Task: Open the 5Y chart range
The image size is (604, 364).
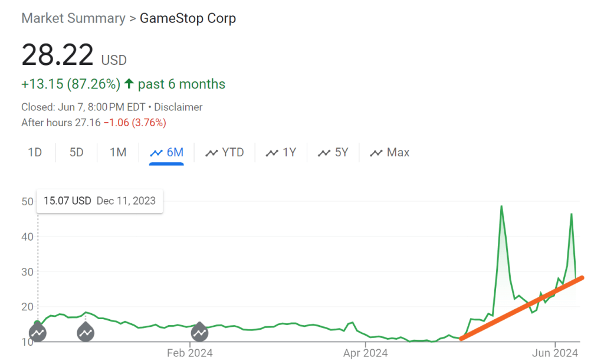Action: 333,153
